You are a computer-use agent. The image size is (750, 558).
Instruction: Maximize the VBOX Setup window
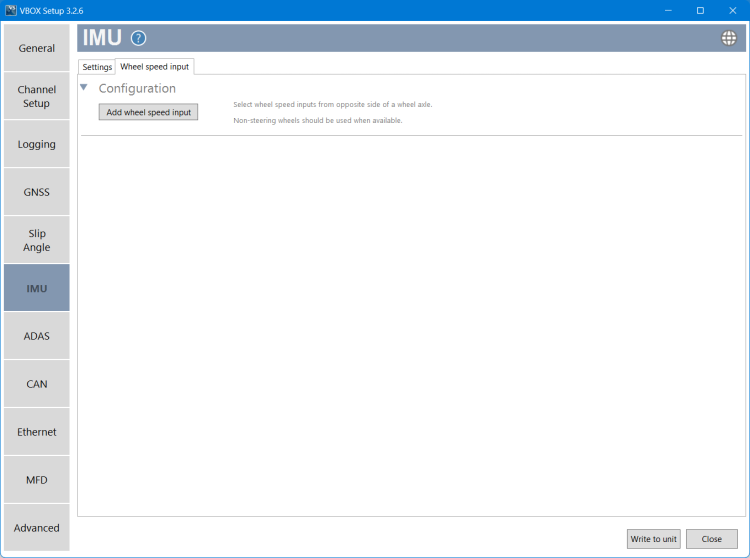tap(700, 11)
